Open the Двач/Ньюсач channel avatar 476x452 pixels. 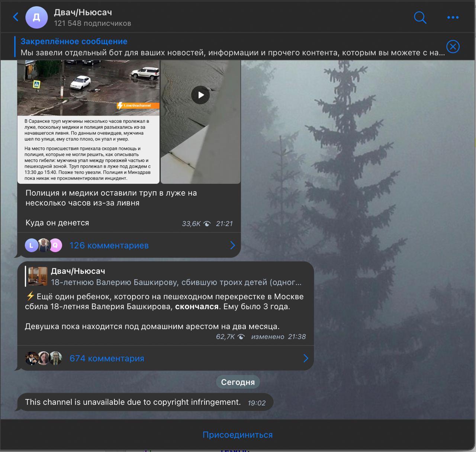click(36, 17)
